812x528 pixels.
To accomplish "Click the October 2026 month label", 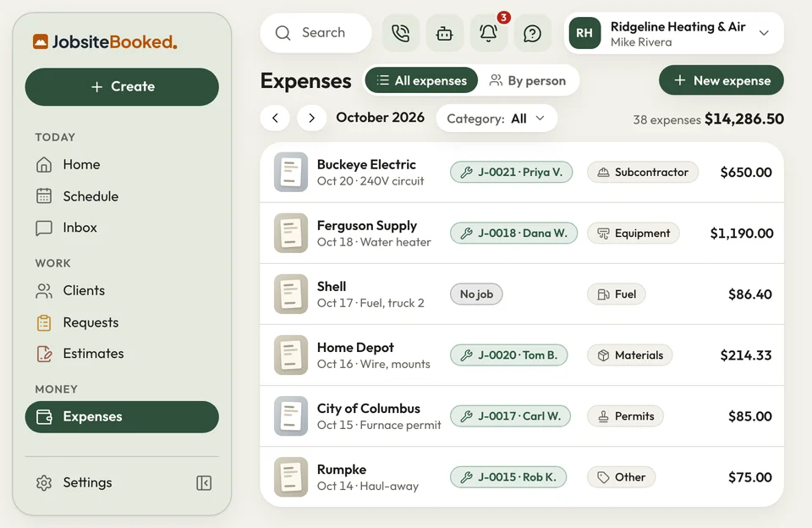I will click(380, 118).
